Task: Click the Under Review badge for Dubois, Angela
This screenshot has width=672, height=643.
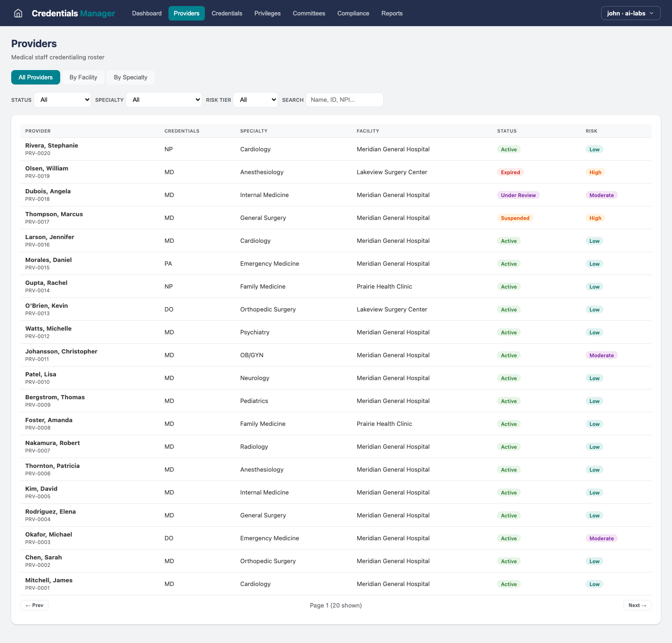Action: pos(518,195)
